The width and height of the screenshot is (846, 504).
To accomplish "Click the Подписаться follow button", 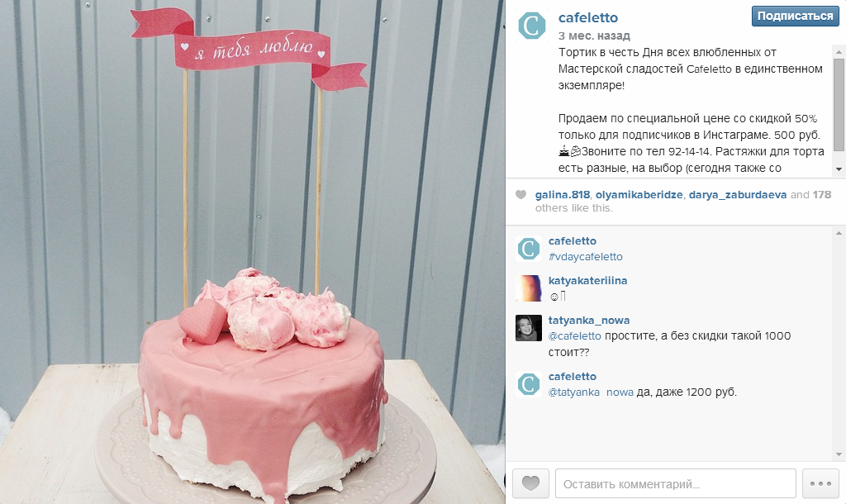I will click(796, 17).
